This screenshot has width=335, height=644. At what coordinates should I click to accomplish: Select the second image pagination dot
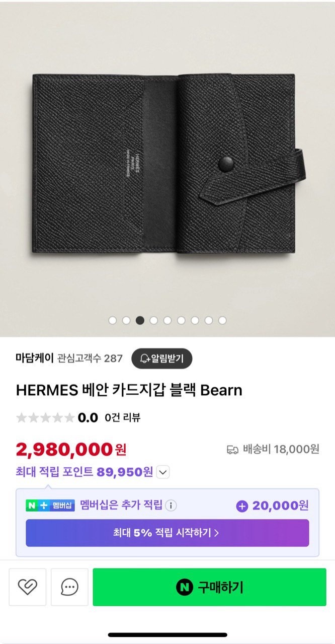pos(126,320)
